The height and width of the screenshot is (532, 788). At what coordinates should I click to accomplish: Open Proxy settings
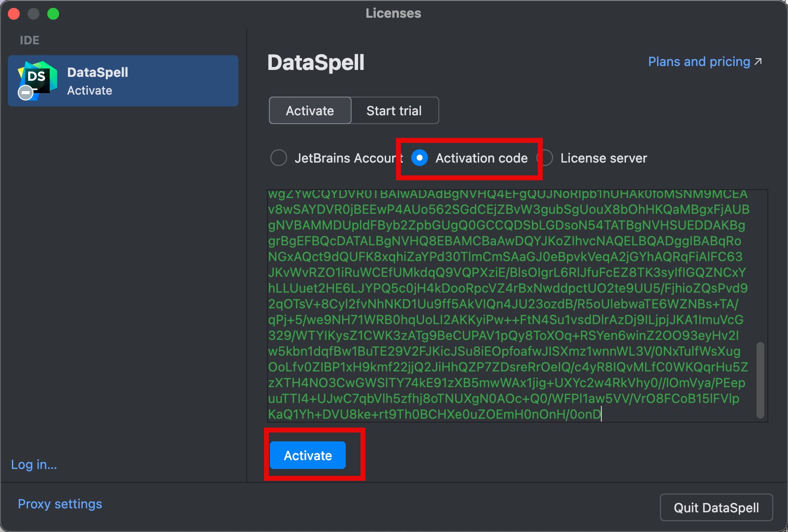(60, 504)
